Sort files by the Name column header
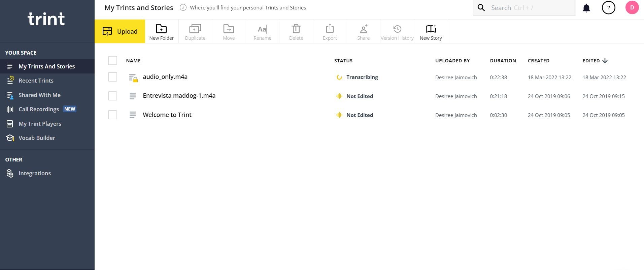Viewport: 644px width, 270px height. pos(133,61)
